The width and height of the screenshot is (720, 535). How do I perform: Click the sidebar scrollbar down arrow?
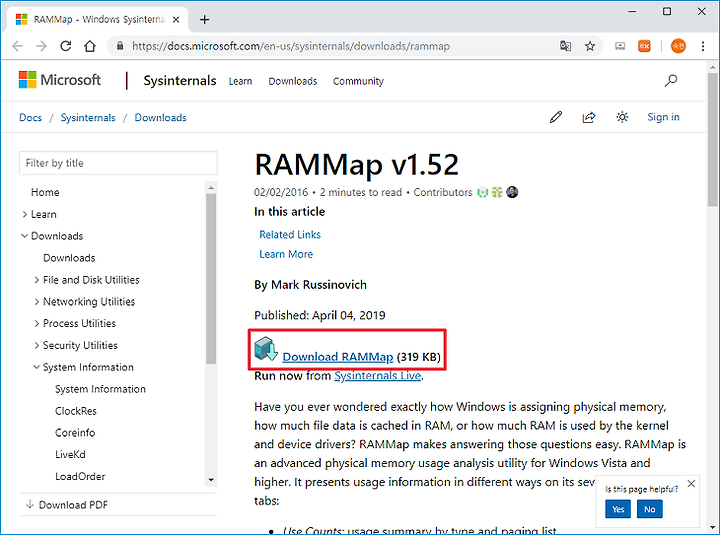coord(211,480)
